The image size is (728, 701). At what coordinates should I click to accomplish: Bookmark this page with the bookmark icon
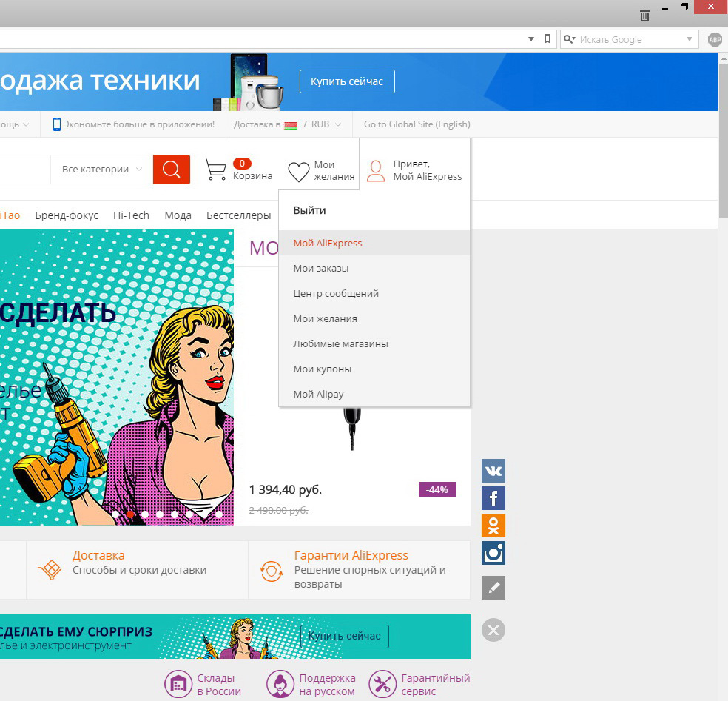(x=547, y=39)
